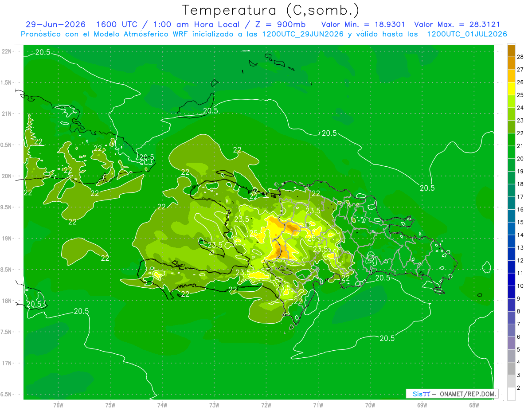Click the "75W" longitude axis label

click(110, 405)
